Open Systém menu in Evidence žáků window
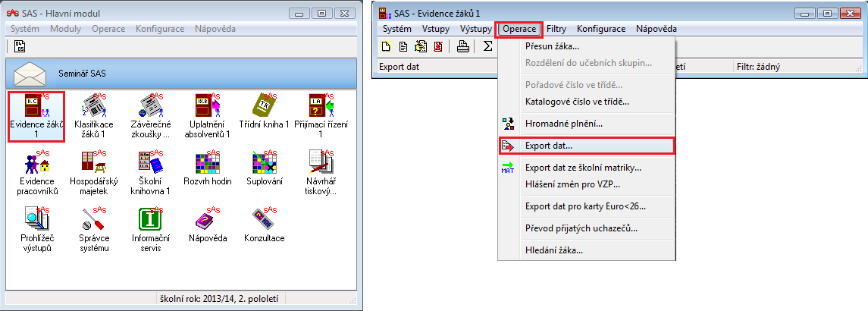This screenshot has width=868, height=311. pos(397,29)
